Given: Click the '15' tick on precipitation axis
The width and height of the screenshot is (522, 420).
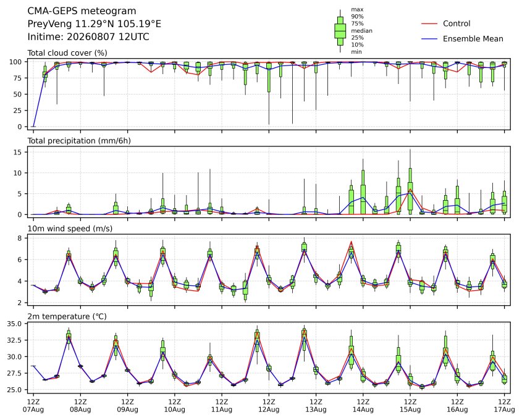Looking at the screenshot, I should pyautogui.click(x=18, y=152).
